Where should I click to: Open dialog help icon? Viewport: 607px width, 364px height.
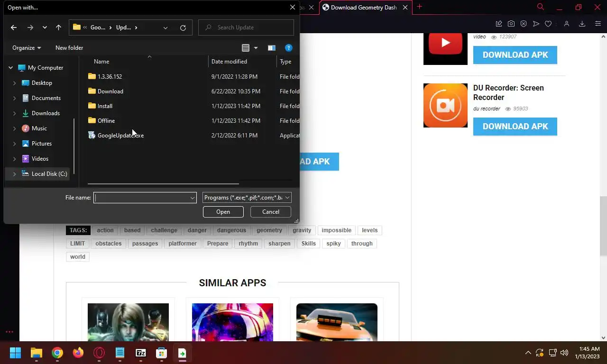(288, 48)
